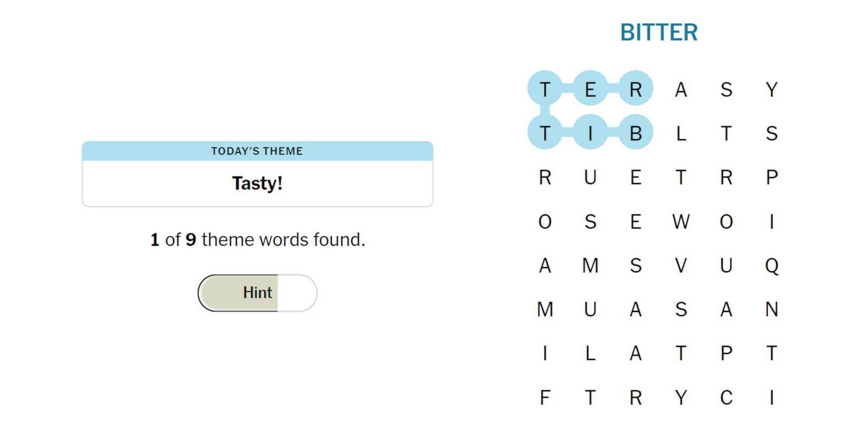
Task: Tap the highlighted letter E of BITTER
Action: pyautogui.click(x=590, y=89)
